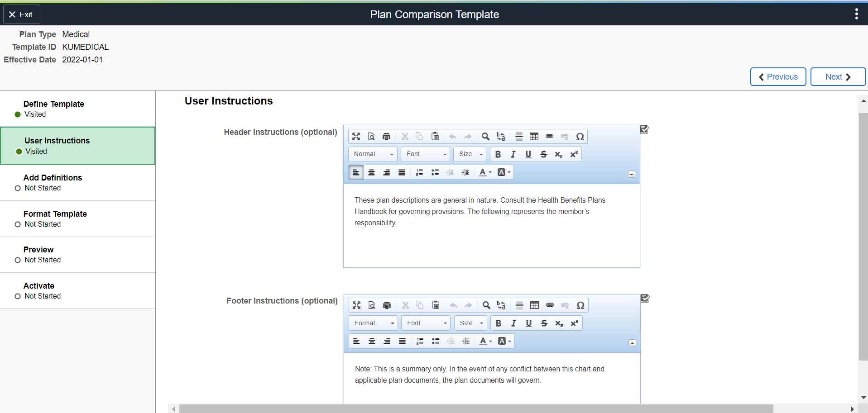Click Find icon in footer editor toolbar
Image resolution: width=868 pixels, height=413 pixels.
(x=486, y=305)
